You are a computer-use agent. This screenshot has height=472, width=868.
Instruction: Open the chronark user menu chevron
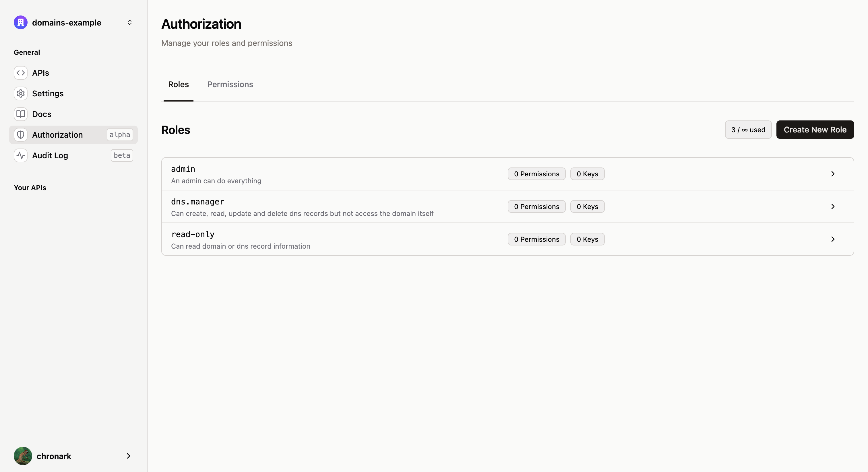[x=128, y=456]
